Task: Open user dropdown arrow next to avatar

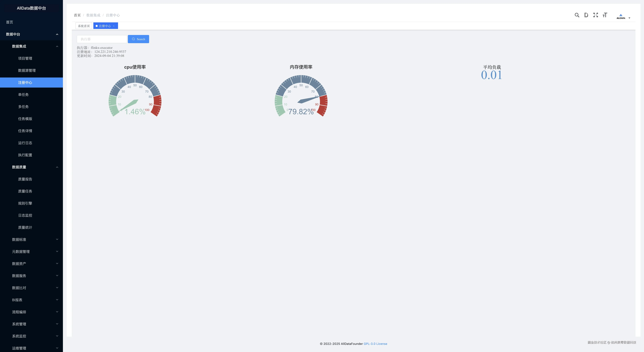Action: 629,18
